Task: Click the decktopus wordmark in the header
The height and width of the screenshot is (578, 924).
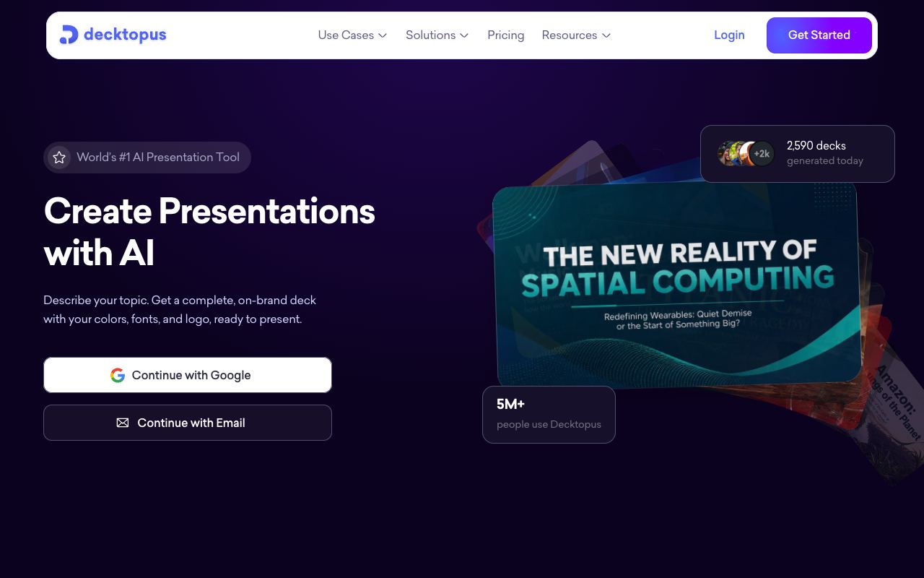Action: click(125, 35)
